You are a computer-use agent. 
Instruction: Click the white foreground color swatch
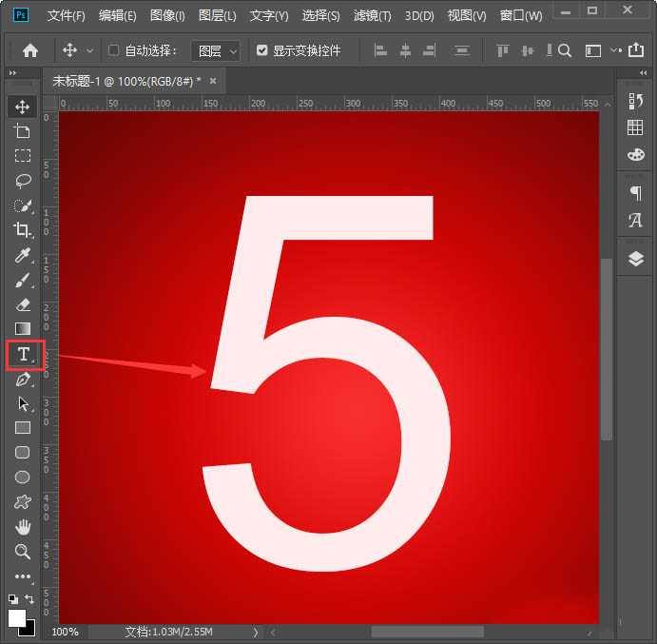pos(17,617)
